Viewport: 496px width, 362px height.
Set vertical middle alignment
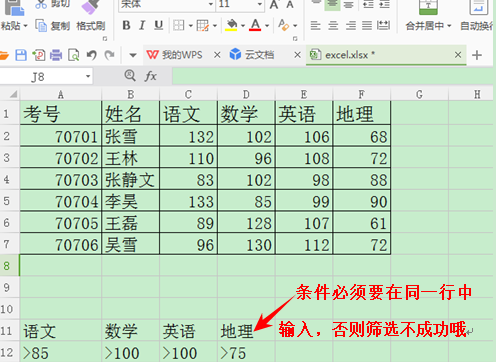point(332,5)
